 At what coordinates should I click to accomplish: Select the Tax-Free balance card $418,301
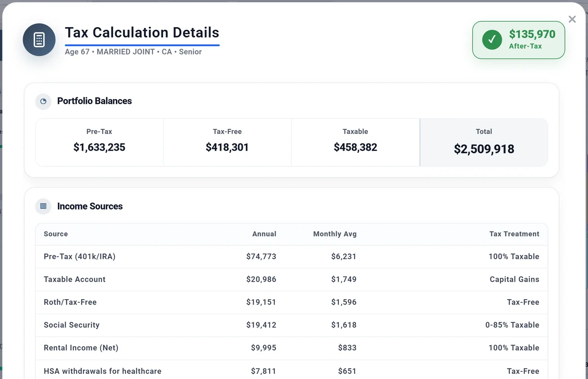pos(227,142)
